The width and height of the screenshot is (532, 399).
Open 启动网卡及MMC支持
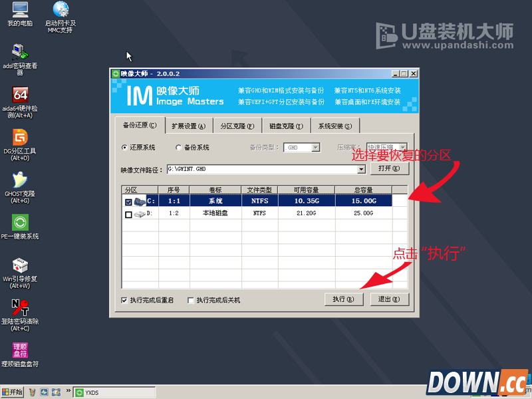pos(60,13)
